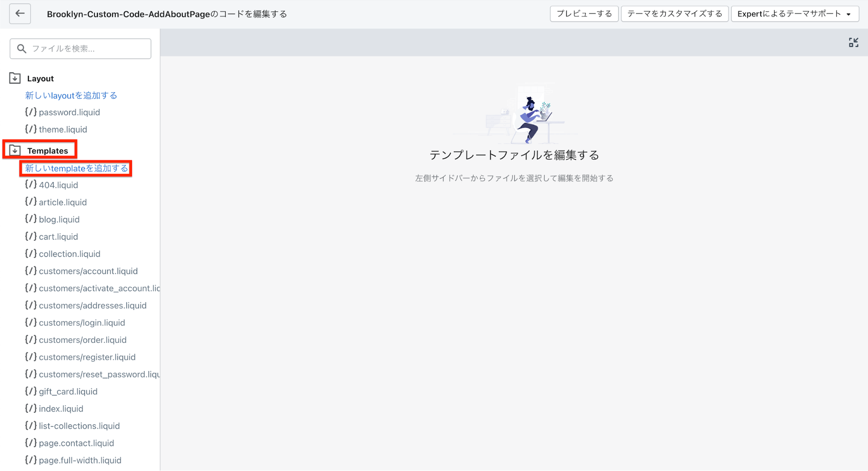Open Expertによるテーマサポート dropdown
The width and height of the screenshot is (868, 471).
click(795, 14)
